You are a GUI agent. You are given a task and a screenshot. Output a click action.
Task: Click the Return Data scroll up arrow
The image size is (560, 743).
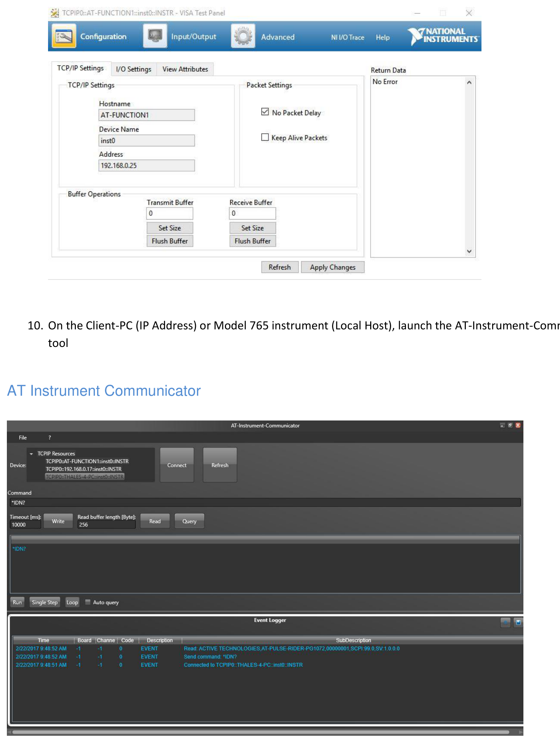pyautogui.click(x=469, y=82)
